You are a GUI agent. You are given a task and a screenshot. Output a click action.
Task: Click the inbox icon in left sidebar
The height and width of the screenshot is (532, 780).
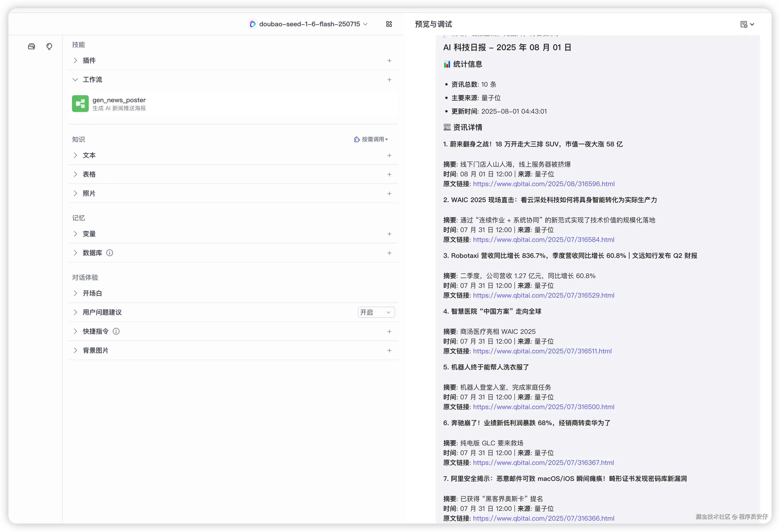pyautogui.click(x=32, y=46)
